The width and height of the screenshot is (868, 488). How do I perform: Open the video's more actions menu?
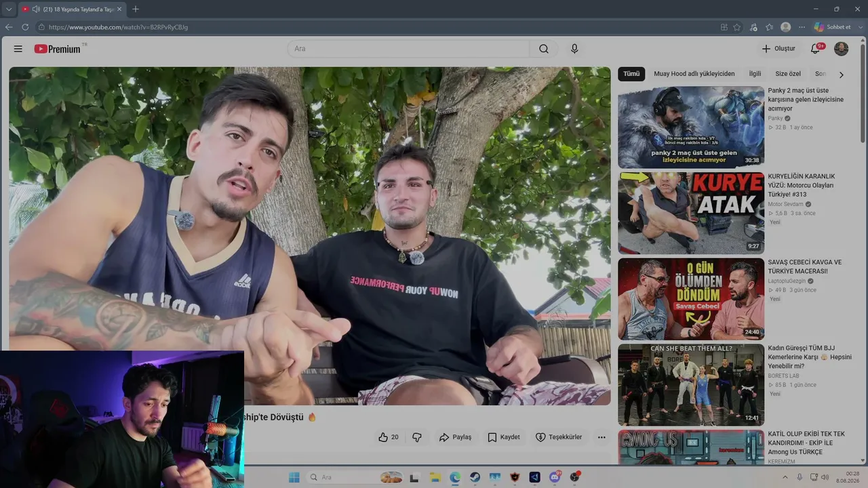tap(601, 437)
